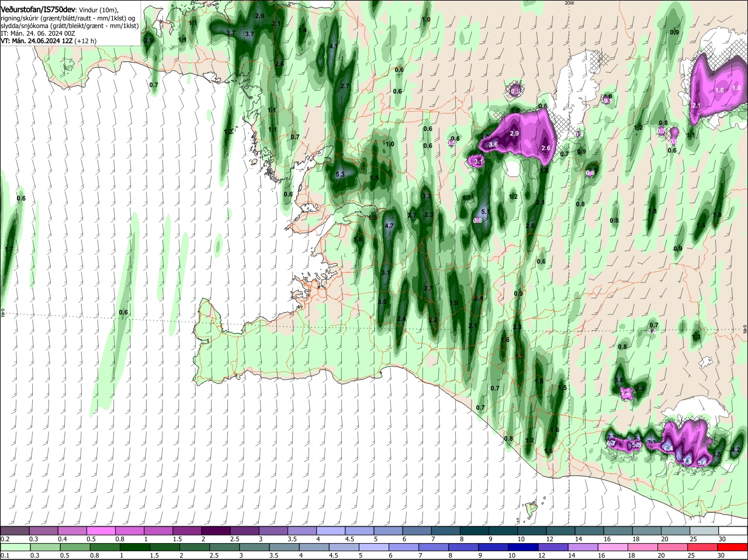
Task: Click the 1.9 rain value on the map
Action: [x=453, y=303]
